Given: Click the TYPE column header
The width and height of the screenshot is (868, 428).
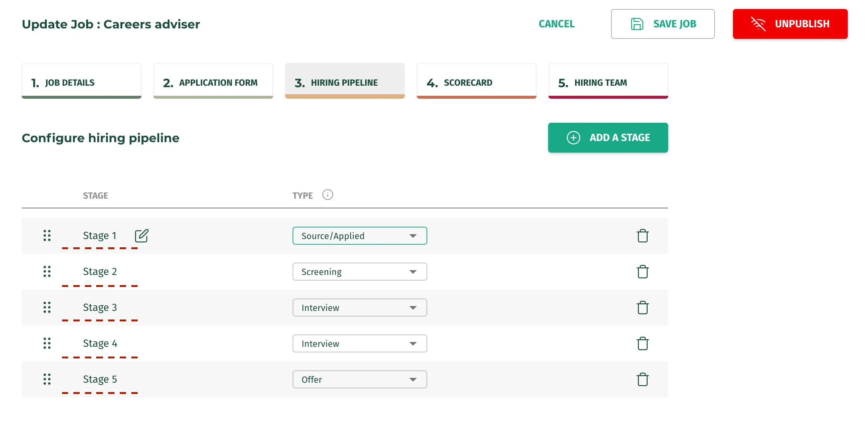Looking at the screenshot, I should (302, 196).
